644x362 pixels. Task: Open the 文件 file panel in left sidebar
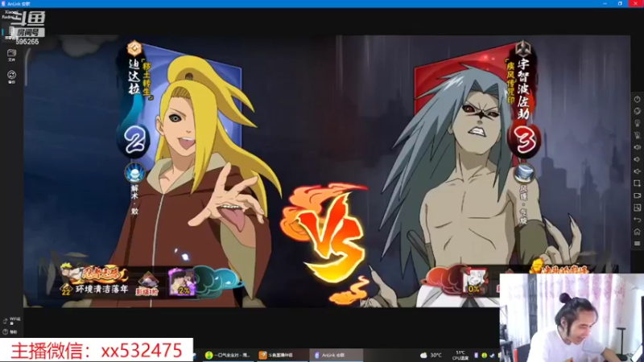point(11,56)
